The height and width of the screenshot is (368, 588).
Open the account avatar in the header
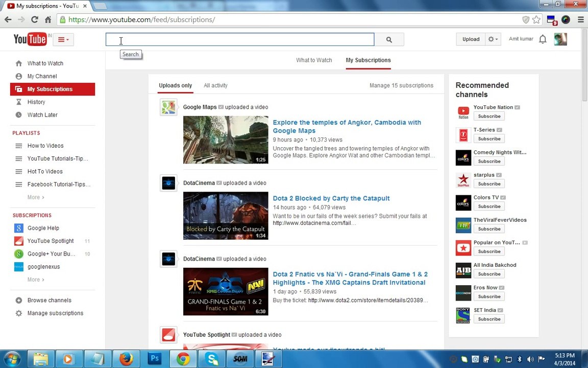click(560, 39)
